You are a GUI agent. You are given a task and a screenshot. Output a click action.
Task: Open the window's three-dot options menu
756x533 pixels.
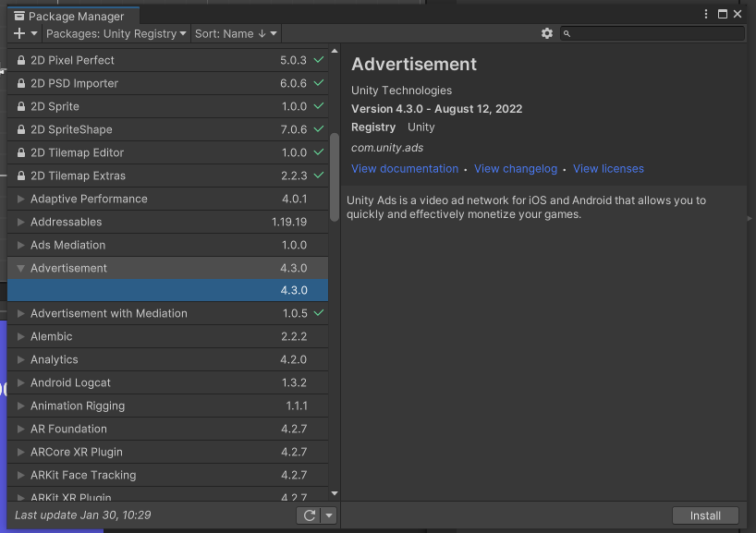point(706,14)
